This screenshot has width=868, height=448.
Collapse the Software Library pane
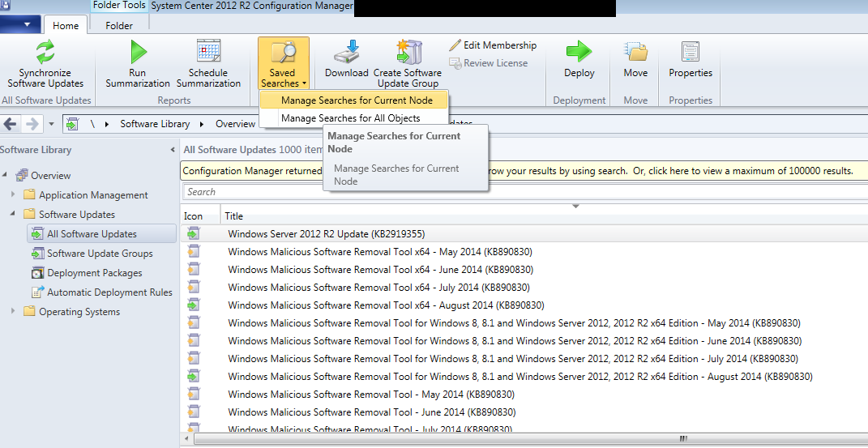[x=173, y=150]
